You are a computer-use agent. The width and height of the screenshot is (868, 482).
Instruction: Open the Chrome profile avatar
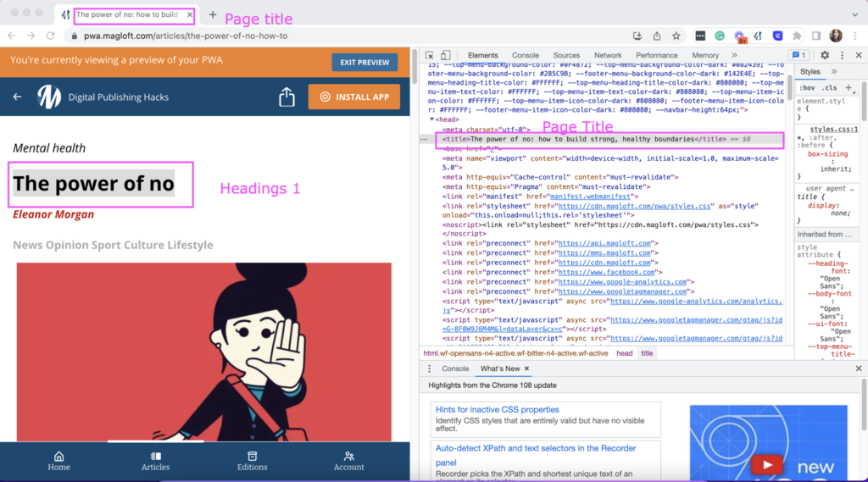836,36
